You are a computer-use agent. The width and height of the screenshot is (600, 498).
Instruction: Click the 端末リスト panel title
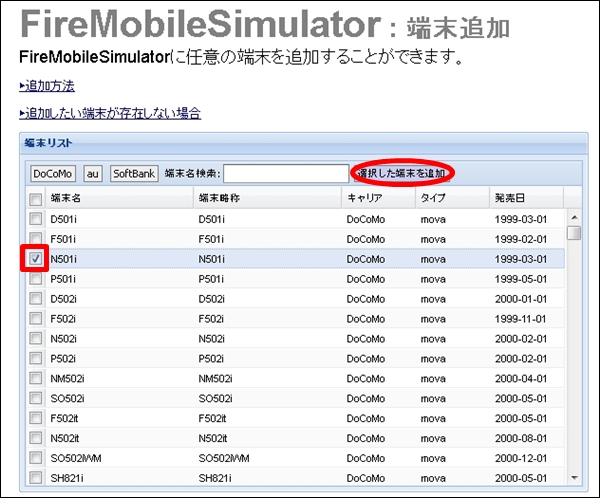(48, 143)
